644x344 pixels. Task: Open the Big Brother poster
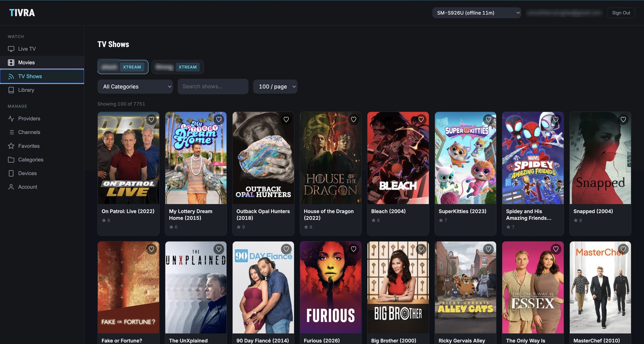click(398, 288)
